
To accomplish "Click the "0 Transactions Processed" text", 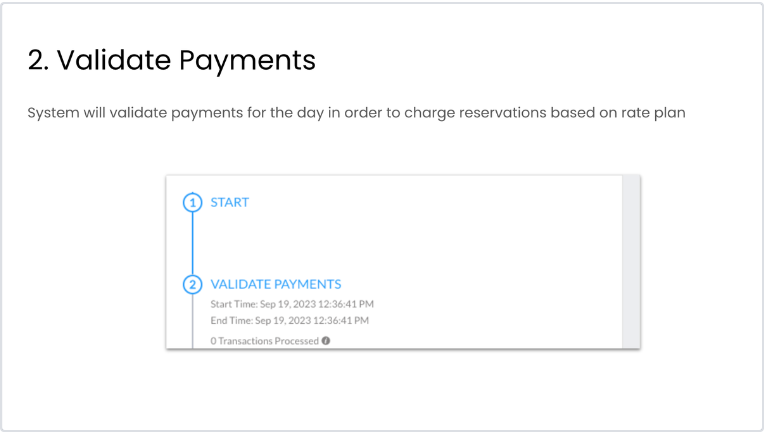I will point(264,341).
